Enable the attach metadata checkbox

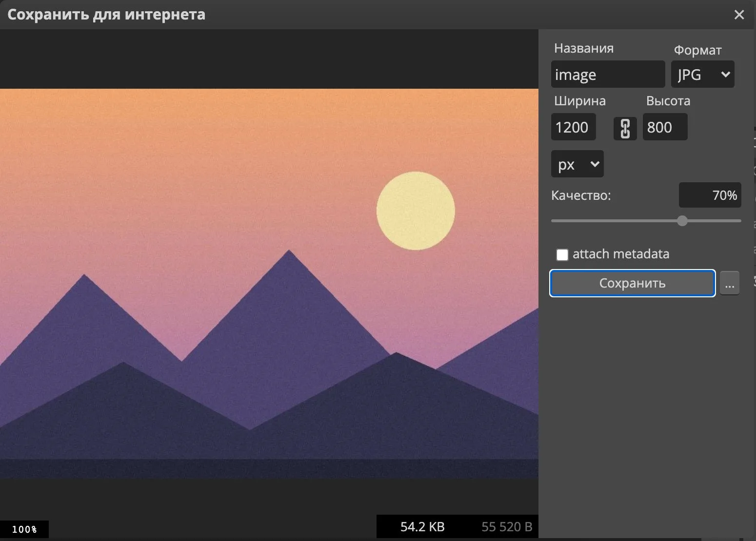point(562,254)
